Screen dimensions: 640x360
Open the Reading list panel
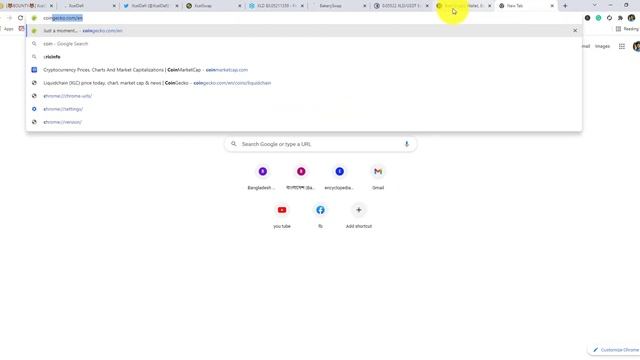(x=627, y=29)
